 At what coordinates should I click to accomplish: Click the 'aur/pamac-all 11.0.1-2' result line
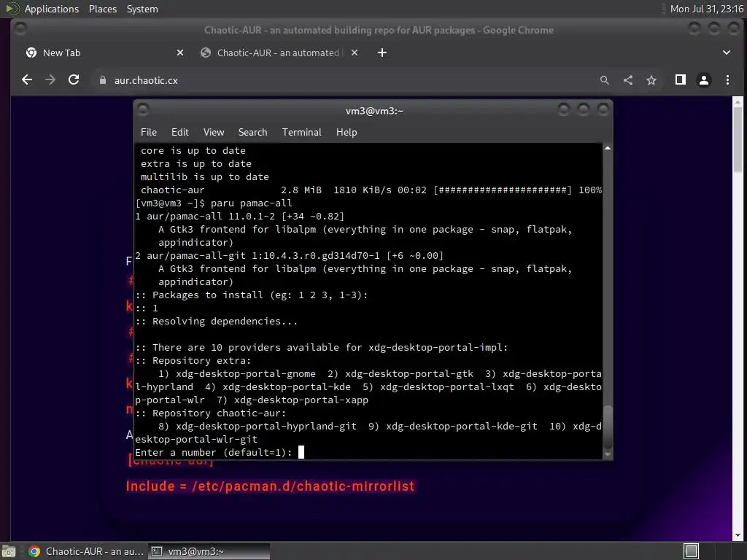click(239, 216)
